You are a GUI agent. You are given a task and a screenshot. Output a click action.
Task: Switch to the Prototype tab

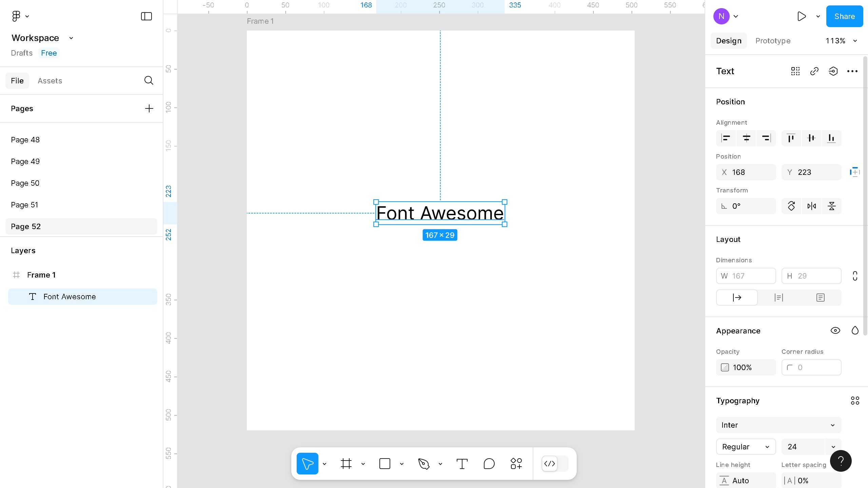tap(773, 41)
